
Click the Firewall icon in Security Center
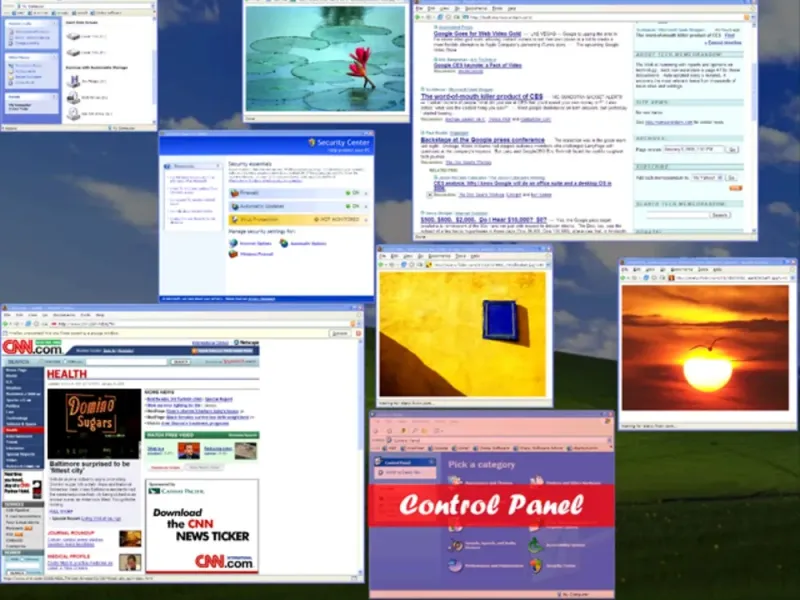point(235,193)
